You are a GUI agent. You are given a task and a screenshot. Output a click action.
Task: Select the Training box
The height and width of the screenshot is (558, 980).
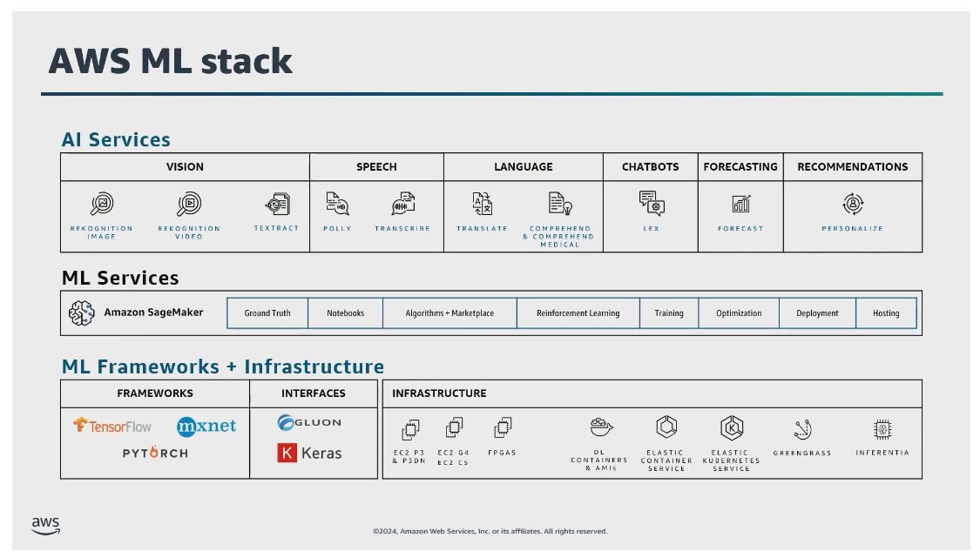pos(669,313)
